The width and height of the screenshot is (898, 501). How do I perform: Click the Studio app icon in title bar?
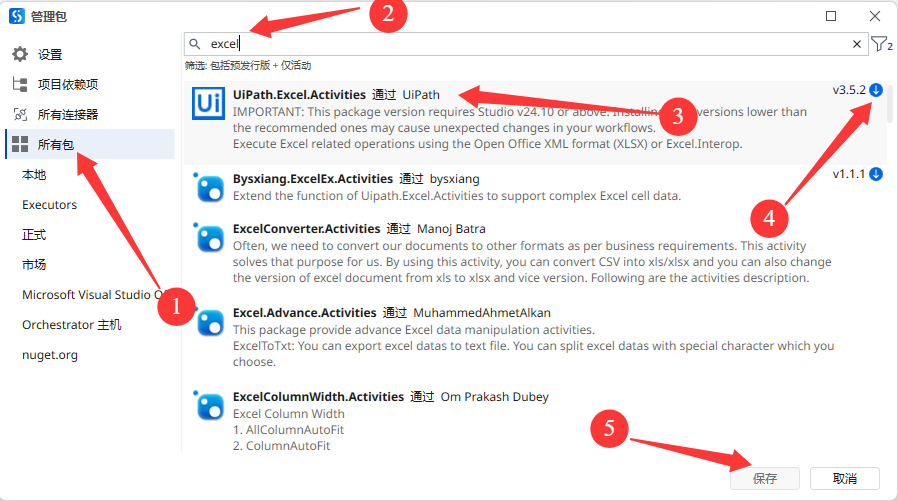click(17, 16)
